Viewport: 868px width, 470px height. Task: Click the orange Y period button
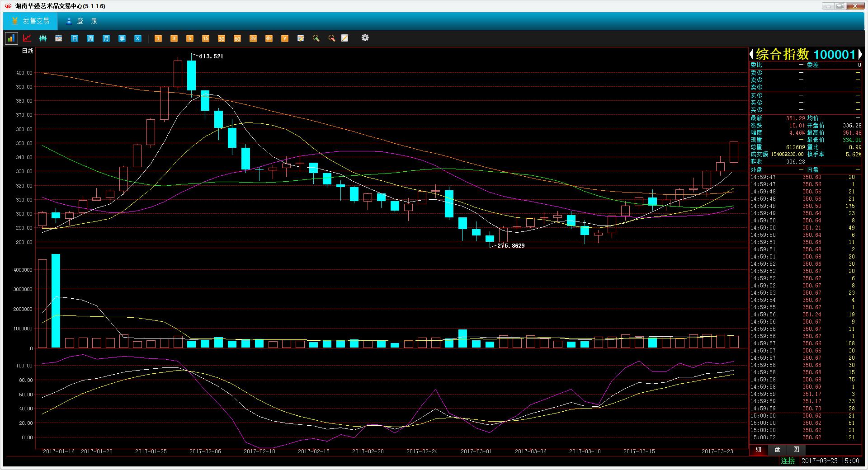(x=285, y=38)
